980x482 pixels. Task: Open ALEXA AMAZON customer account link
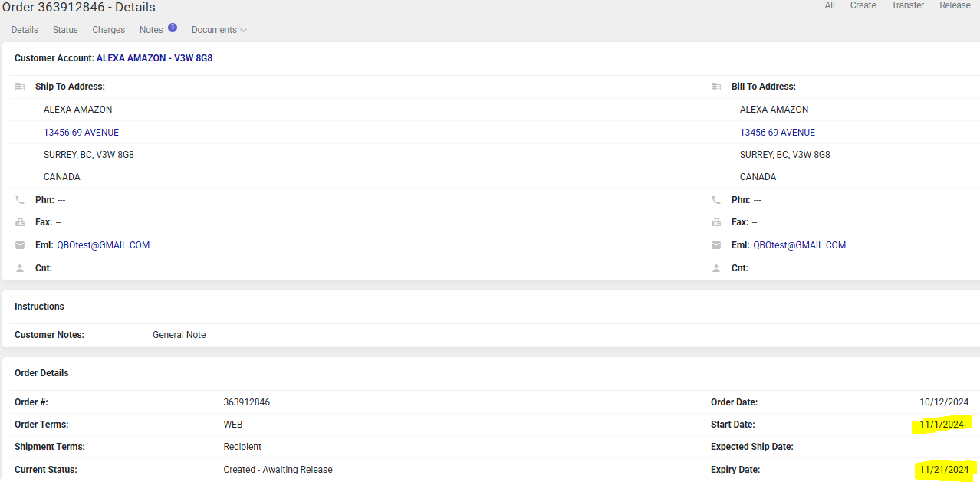154,58
